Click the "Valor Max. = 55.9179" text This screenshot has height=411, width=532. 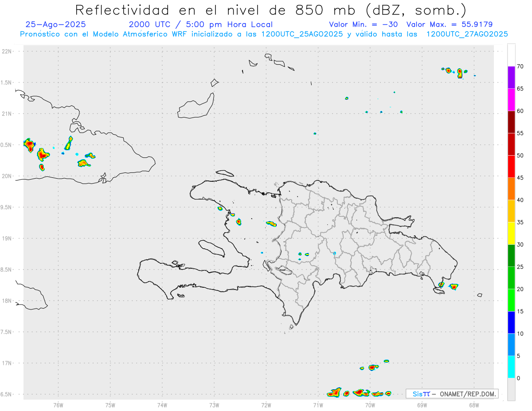(450, 24)
